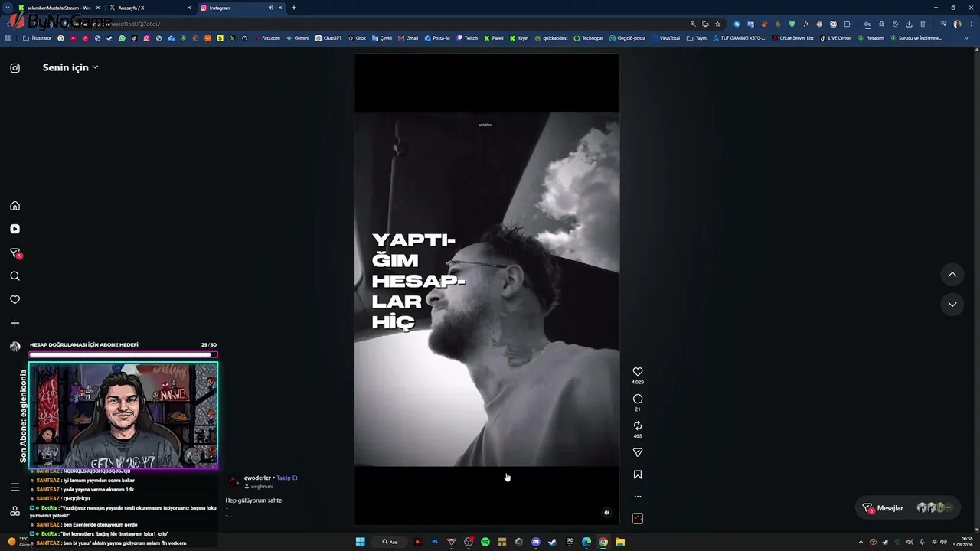Image resolution: width=980 pixels, height=551 pixels.
Task: Show hidden system tray icons
Action: tap(861, 542)
